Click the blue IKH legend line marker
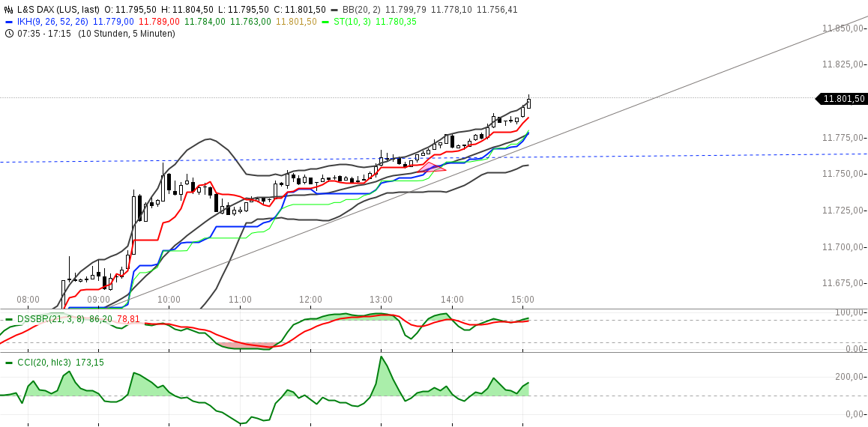This screenshot has width=868, height=427. click(8, 22)
